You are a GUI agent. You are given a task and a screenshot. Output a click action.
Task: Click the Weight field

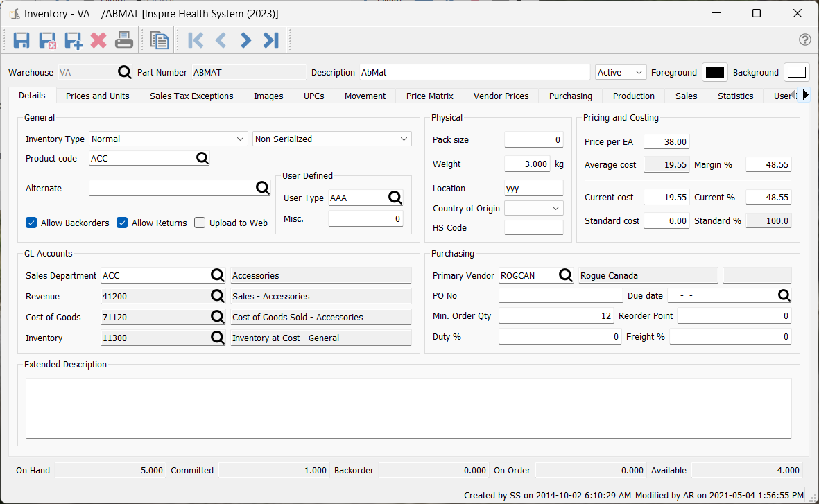point(527,164)
